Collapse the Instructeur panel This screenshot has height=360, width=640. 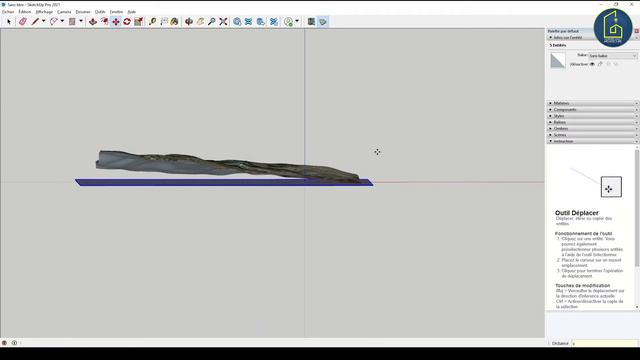pyautogui.click(x=593, y=141)
